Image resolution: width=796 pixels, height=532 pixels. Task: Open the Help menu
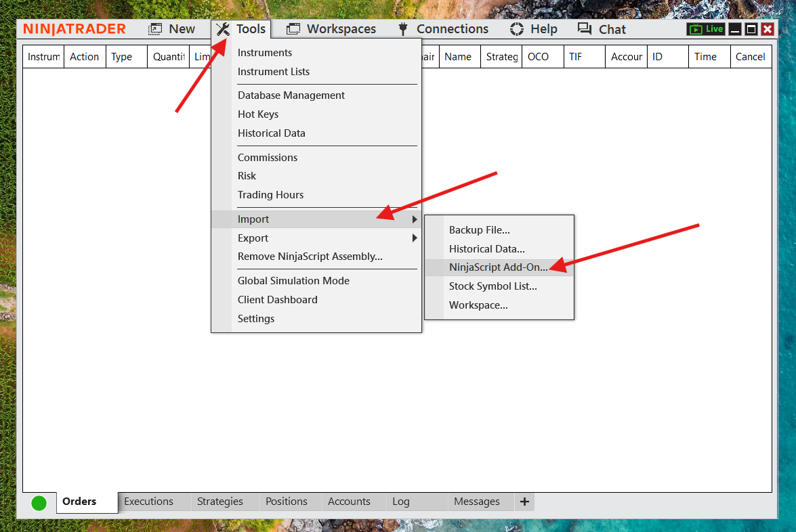[x=534, y=29]
